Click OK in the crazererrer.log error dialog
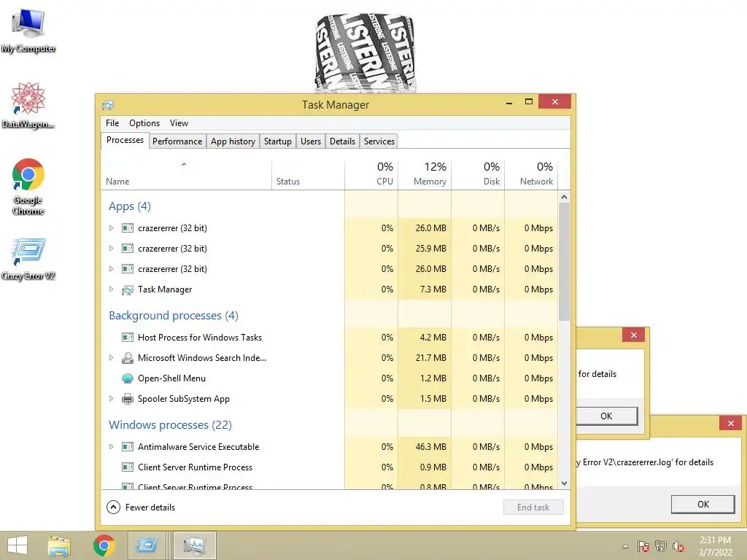The height and width of the screenshot is (560, 747). [703, 505]
